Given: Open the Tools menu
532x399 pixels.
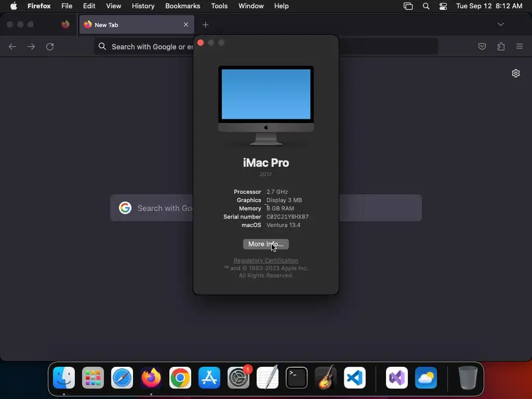Looking at the screenshot, I should (x=219, y=6).
